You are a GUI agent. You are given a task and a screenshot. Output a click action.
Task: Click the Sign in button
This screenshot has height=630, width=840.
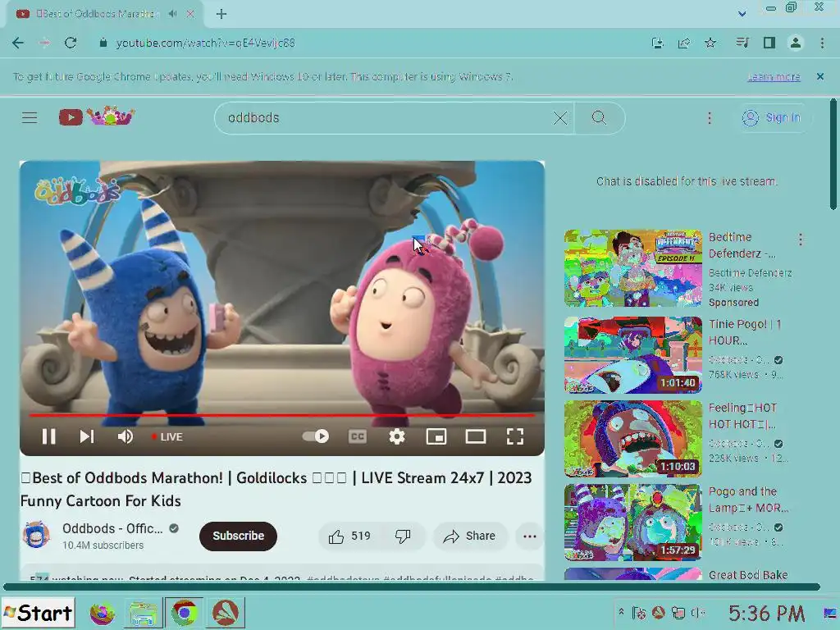click(772, 117)
